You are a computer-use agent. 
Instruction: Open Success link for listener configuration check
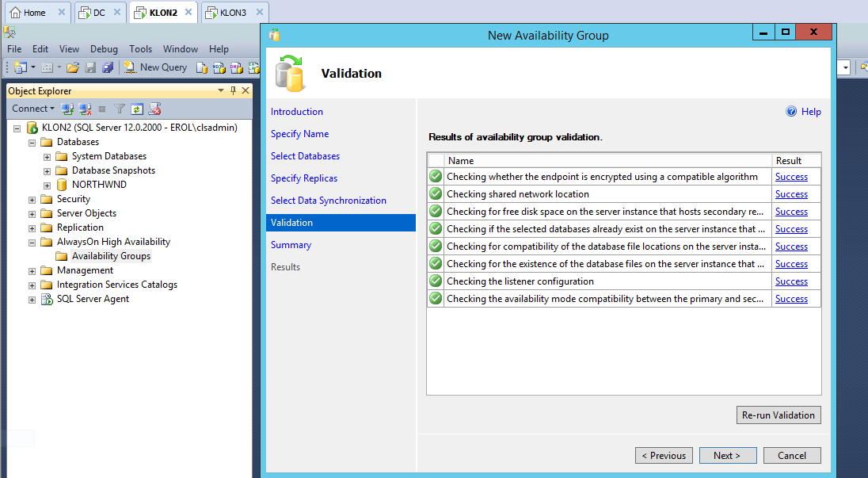[791, 281]
